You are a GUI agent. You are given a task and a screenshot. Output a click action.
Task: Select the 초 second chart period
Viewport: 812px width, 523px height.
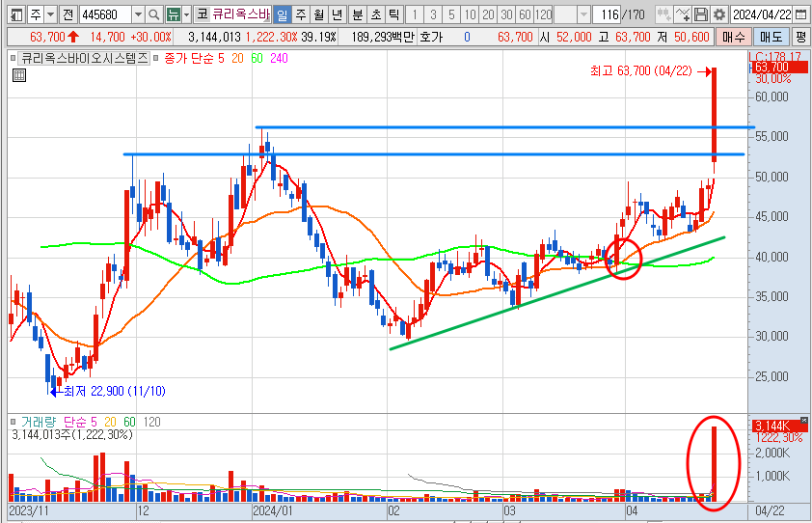376,14
